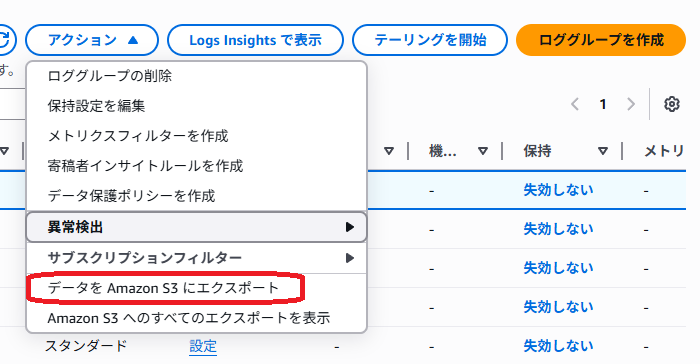700x364 pixels.
Task: Click the テーリングを開始 button
Action: pyautogui.click(x=430, y=40)
